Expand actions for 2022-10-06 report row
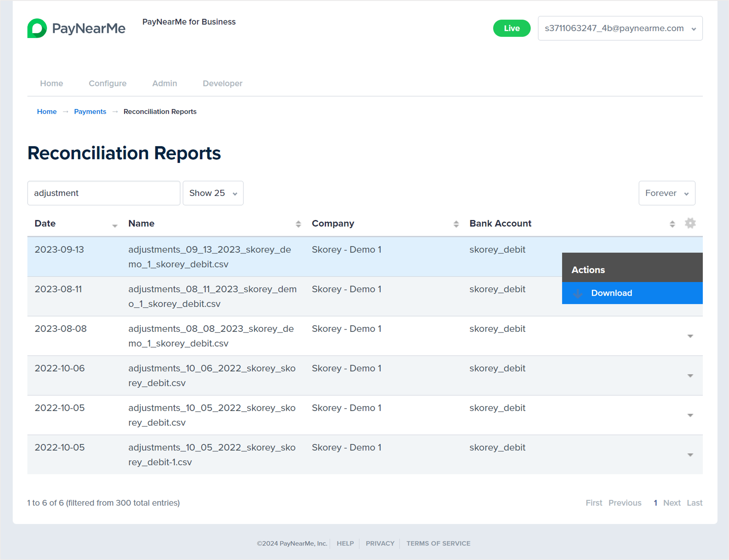Viewport: 729px width, 560px height. [x=690, y=376]
